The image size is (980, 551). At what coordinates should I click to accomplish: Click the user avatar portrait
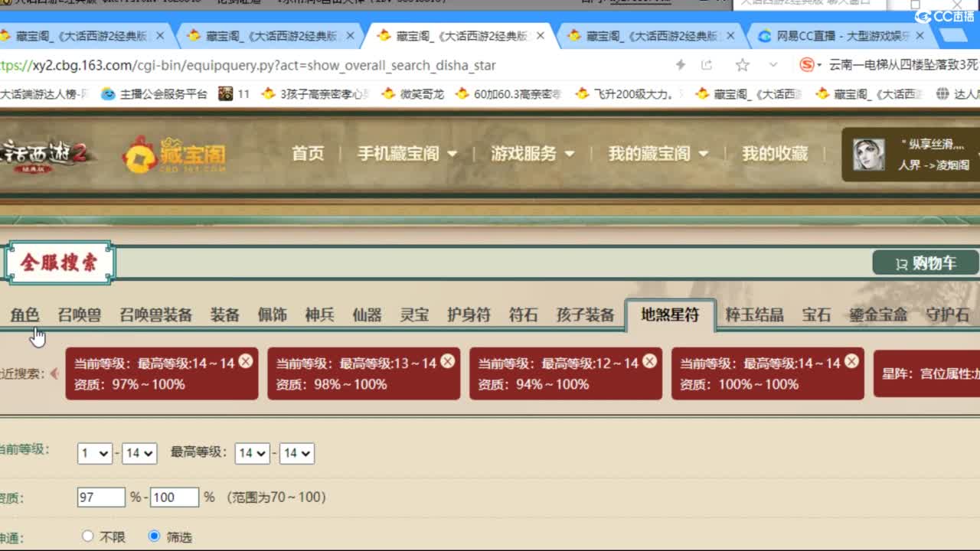869,155
